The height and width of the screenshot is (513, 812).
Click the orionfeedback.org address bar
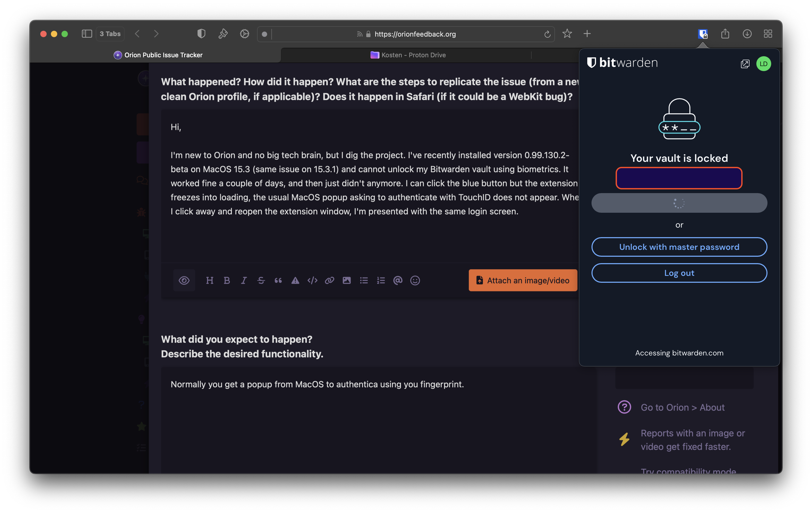tap(415, 34)
